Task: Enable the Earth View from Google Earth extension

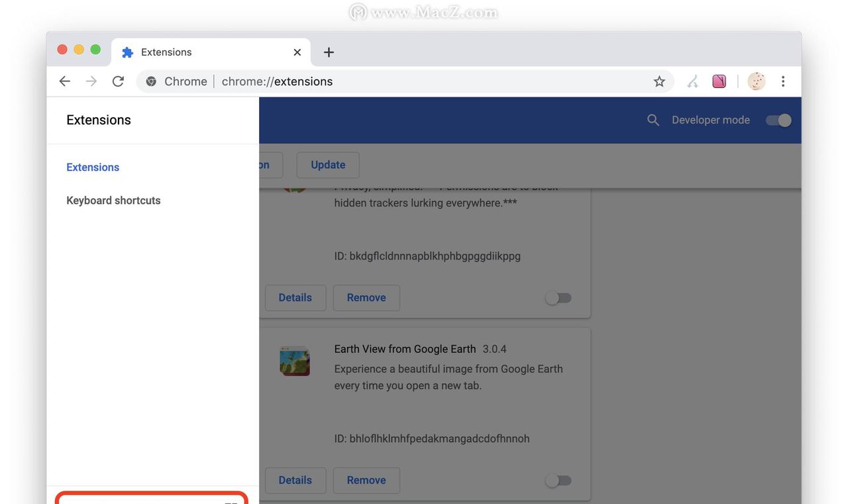Action: point(558,481)
